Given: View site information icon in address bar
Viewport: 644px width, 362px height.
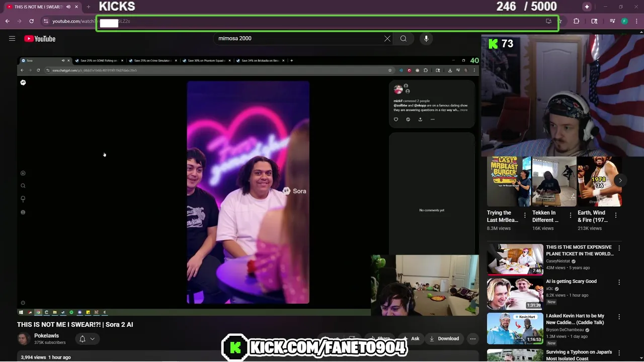Looking at the screenshot, I should [46, 21].
